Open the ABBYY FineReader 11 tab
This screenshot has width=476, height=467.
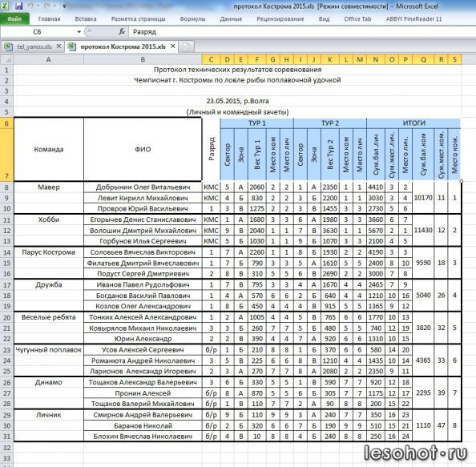pos(413,18)
